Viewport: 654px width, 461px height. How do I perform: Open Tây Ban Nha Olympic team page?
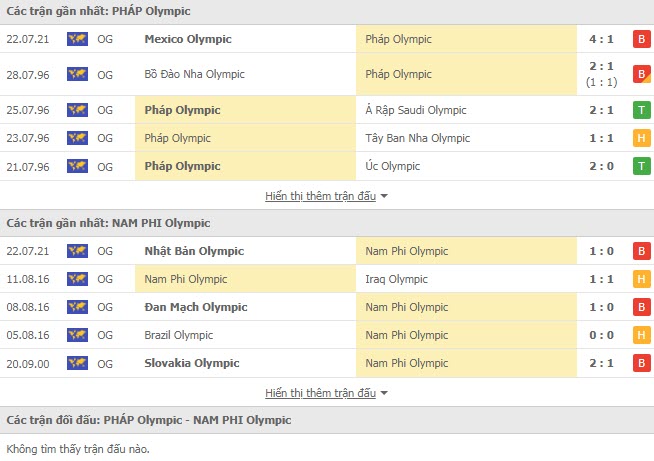click(x=419, y=138)
